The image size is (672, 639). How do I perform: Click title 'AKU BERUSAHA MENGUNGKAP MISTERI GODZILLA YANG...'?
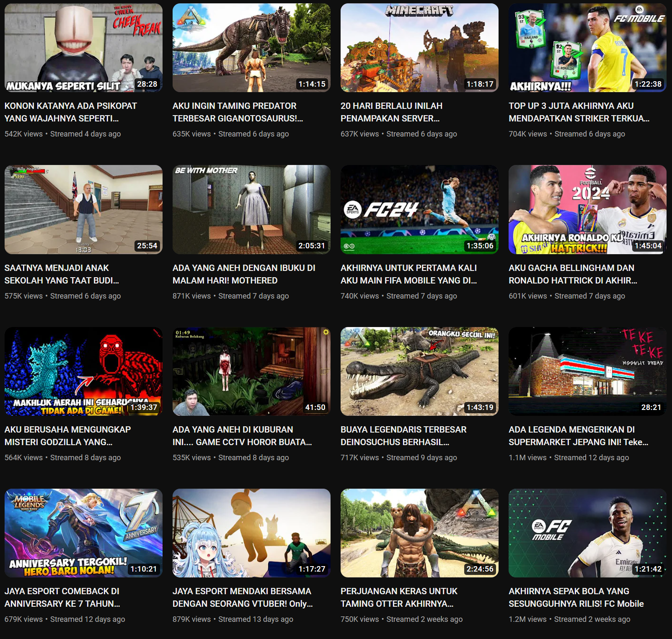[x=67, y=435]
